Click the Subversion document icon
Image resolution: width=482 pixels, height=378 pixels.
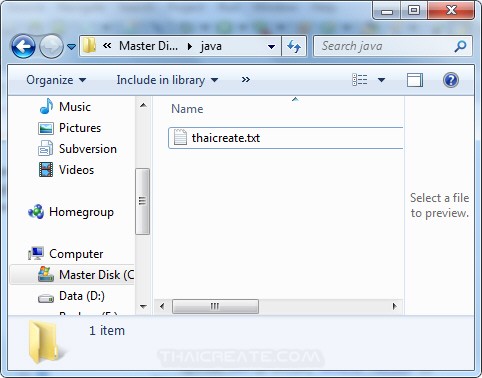click(x=46, y=149)
